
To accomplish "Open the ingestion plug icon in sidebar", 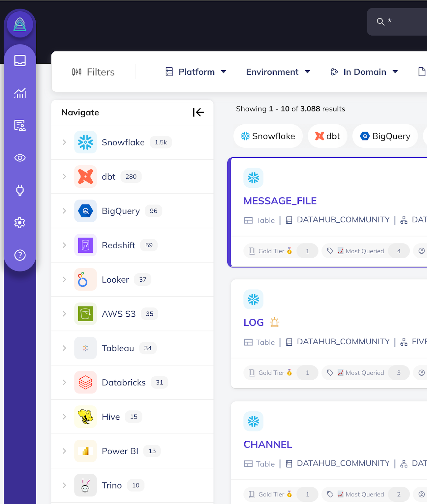I will click(x=20, y=190).
